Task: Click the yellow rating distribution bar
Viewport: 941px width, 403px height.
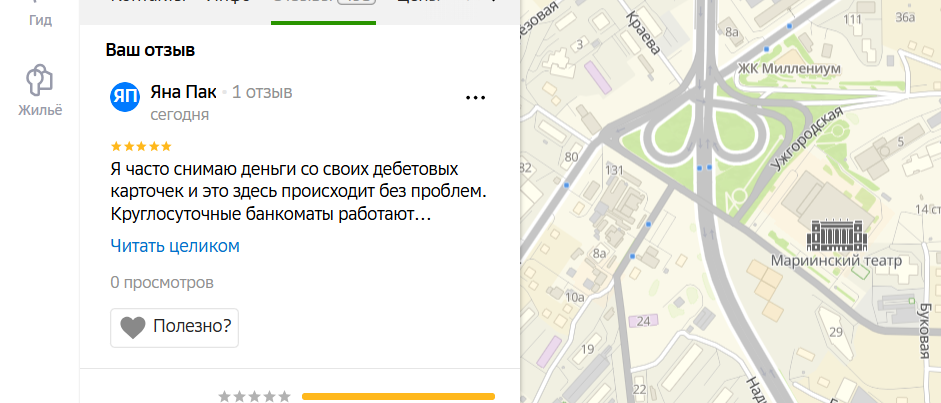Action: coord(398,396)
